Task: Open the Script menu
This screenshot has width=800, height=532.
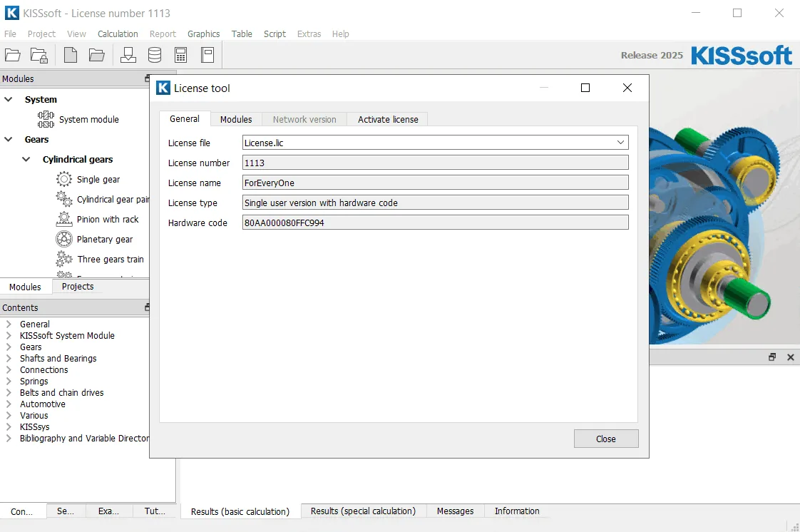Action: (275, 34)
